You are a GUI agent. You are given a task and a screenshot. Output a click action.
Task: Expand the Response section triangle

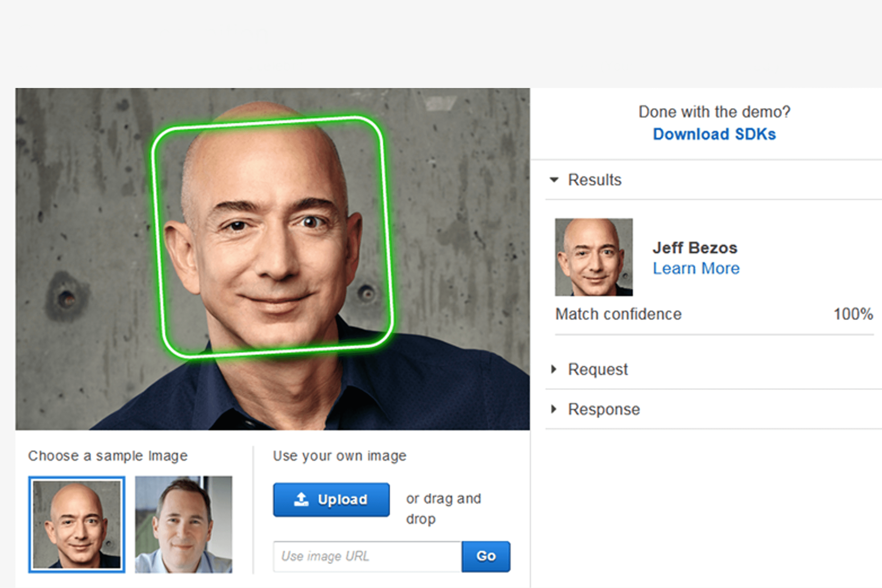pos(554,409)
